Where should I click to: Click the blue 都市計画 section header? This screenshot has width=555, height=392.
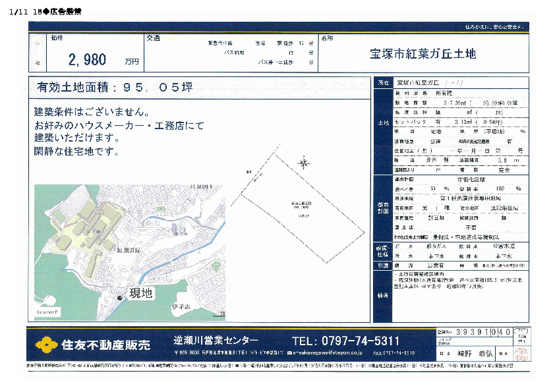point(383,203)
